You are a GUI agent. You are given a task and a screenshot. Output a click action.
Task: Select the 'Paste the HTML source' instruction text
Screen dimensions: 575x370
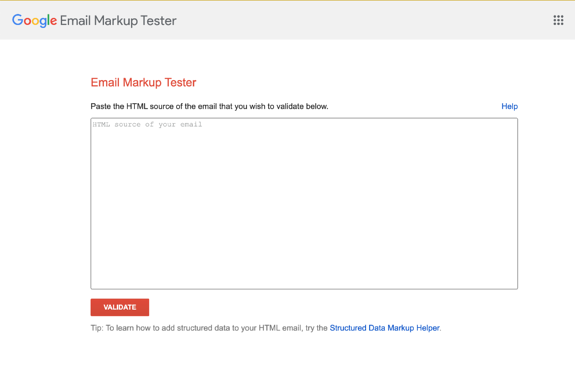click(x=209, y=106)
